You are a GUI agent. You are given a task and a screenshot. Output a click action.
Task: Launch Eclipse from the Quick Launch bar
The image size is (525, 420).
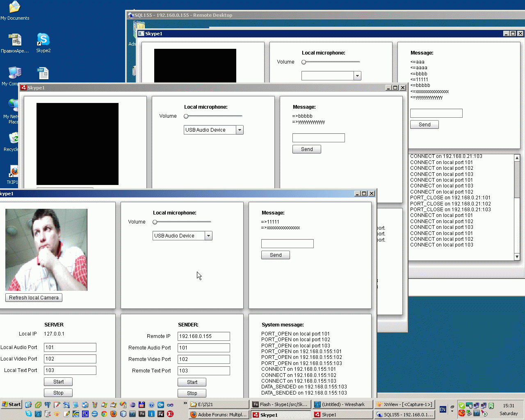point(132,405)
